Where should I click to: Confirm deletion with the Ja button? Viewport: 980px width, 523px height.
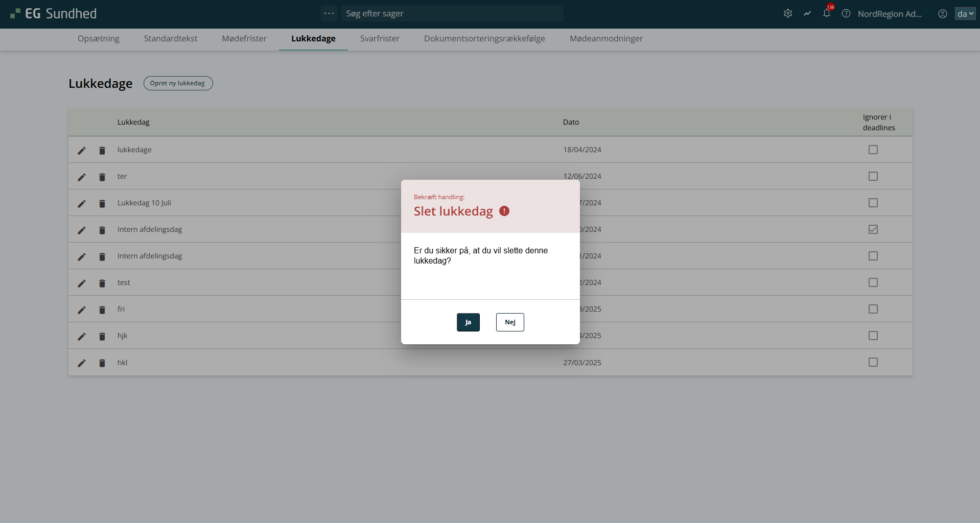468,322
